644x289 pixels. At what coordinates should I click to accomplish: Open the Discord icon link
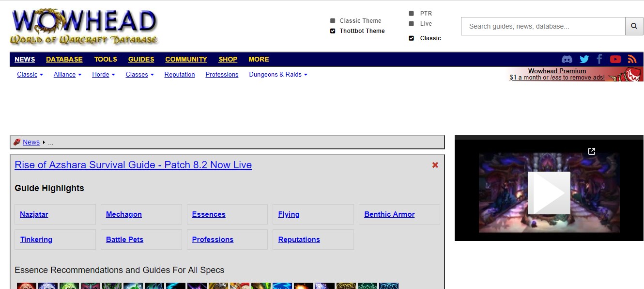567,59
